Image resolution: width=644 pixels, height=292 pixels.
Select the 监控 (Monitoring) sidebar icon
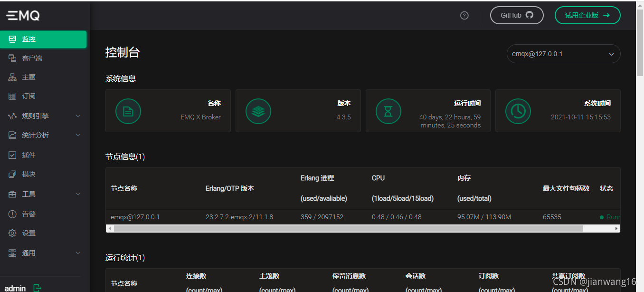coord(12,39)
